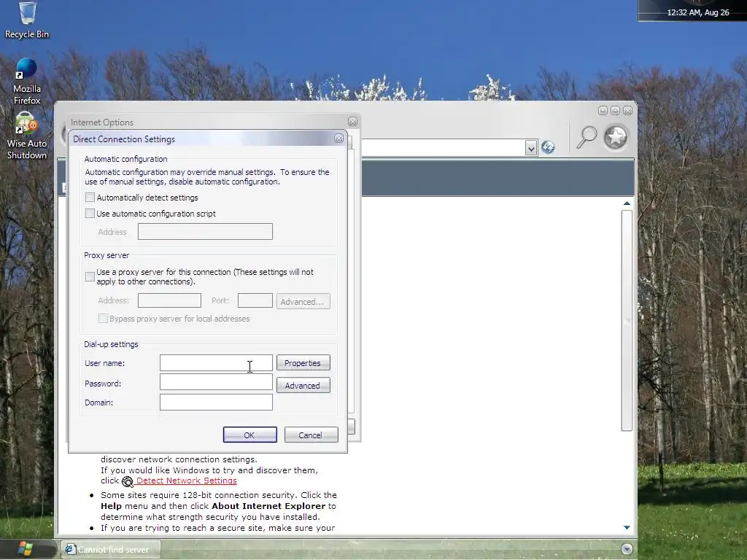This screenshot has height=560, width=747.
Task: Open the dial-up Advanced button
Action: 303,385
